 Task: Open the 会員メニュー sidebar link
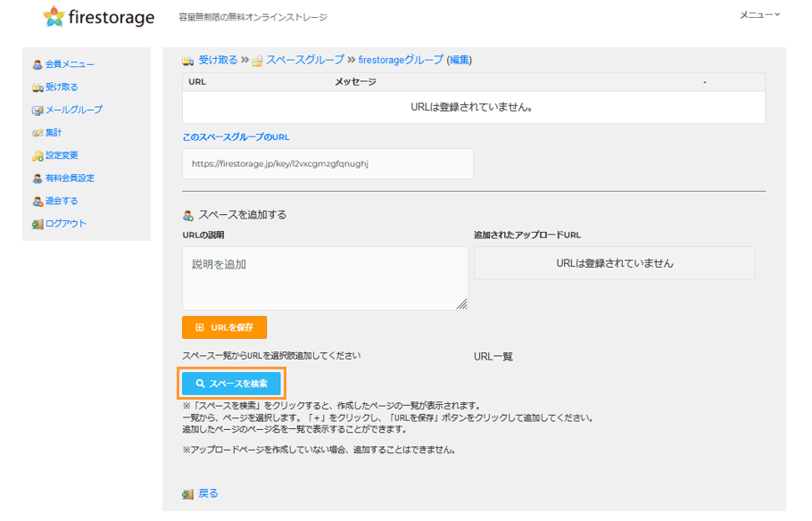[70, 64]
